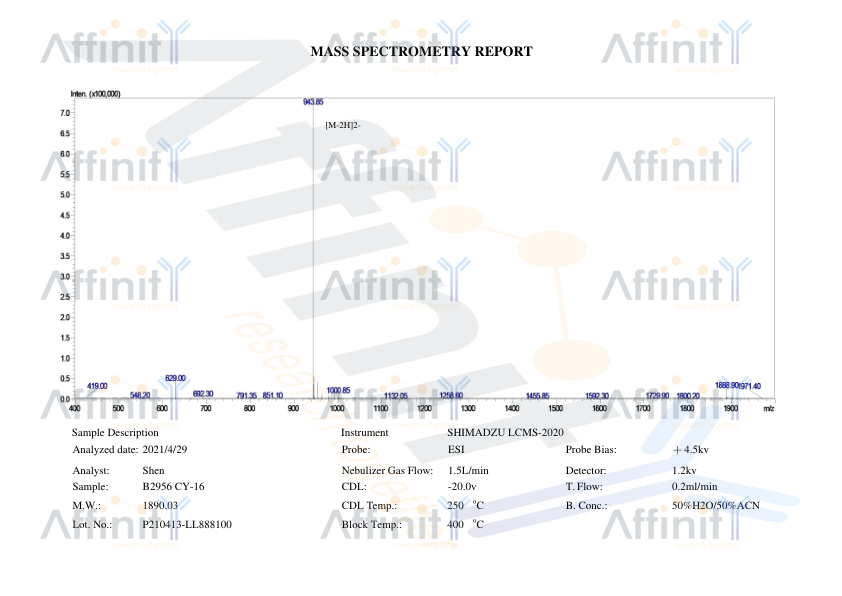Click the 791.35 peak label
Screen dimensions: 842x596
[x=246, y=396]
